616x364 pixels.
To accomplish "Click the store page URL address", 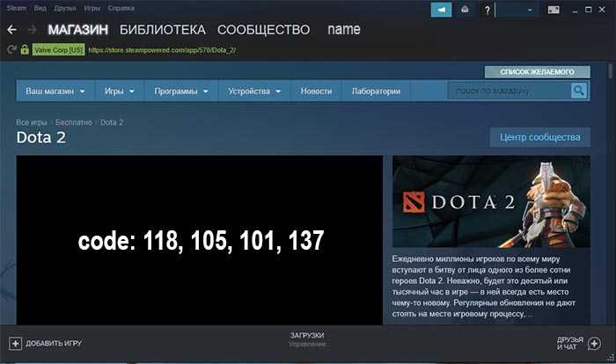I will coord(162,50).
